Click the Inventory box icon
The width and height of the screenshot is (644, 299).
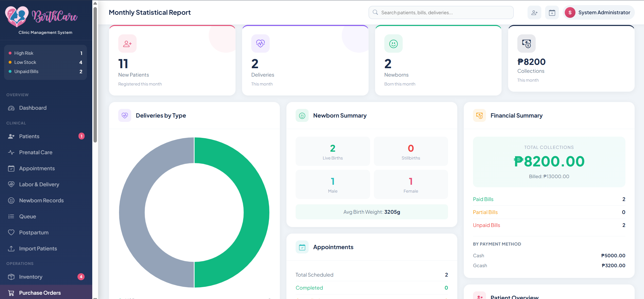(11, 277)
